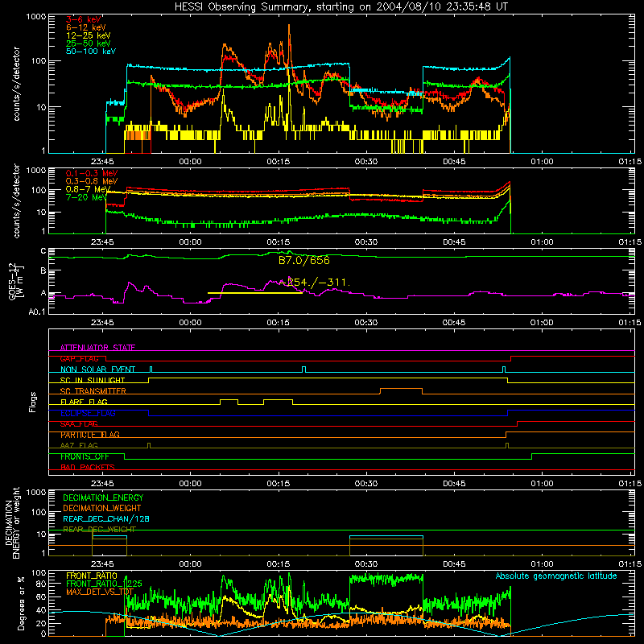Select the 12-25 keV legend label
This screenshot has height=644, width=644.
click(89, 35)
